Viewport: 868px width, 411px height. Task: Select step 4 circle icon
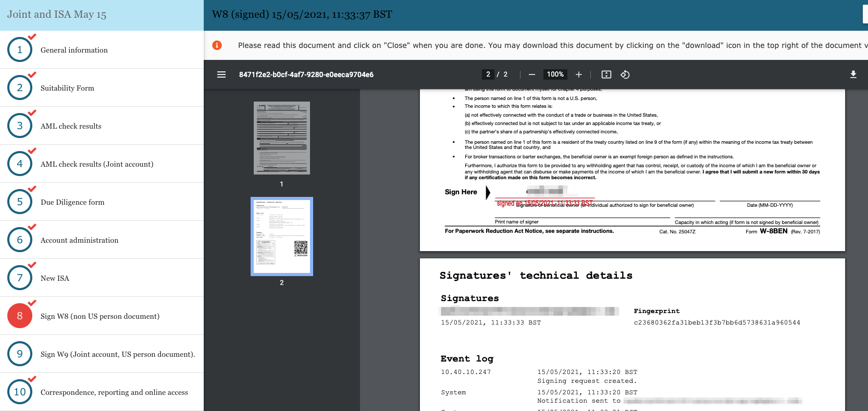20,164
